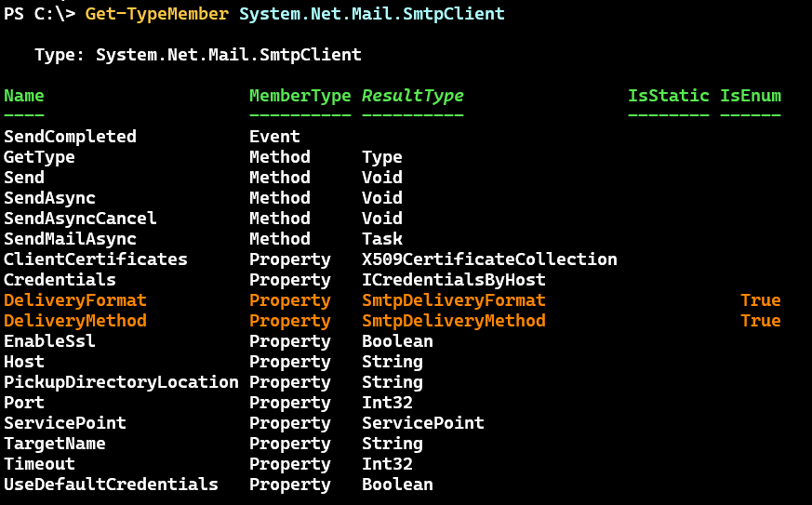Select the Timeout member name
The image size is (812, 505).
coord(39,464)
